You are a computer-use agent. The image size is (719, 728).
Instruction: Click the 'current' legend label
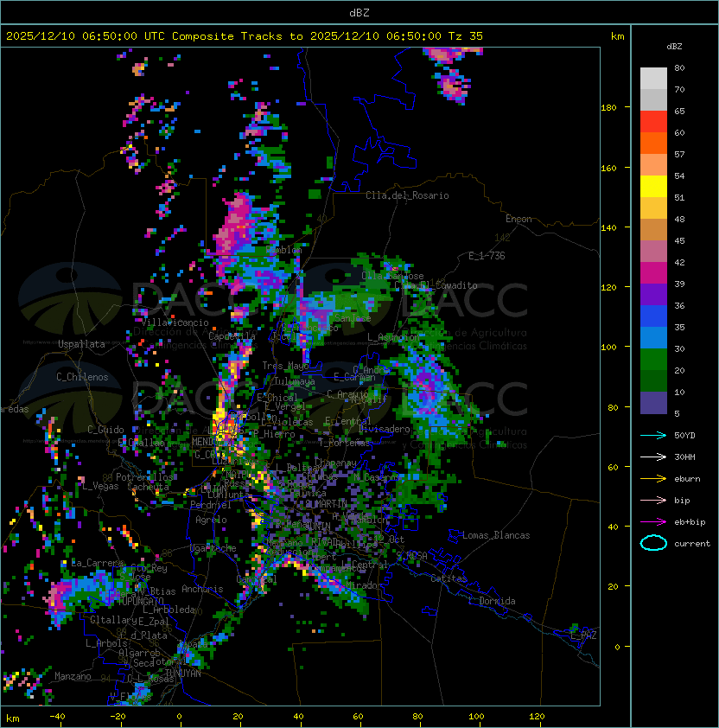692,544
